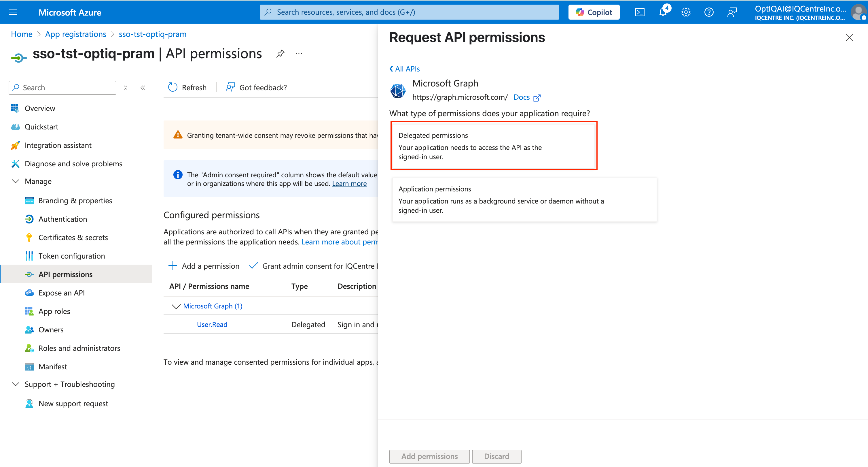Open the Azure portal hamburger menu
Screen dimensions: 868x467
click(x=13, y=12)
